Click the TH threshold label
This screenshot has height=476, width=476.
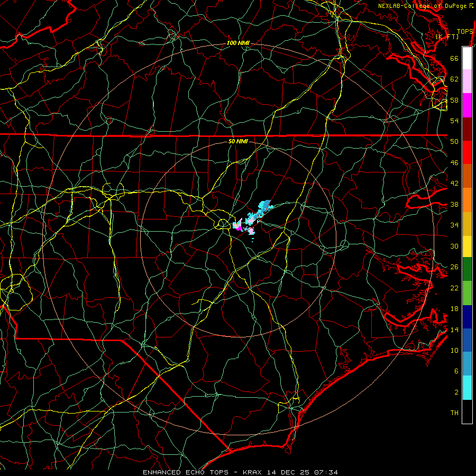(454, 413)
